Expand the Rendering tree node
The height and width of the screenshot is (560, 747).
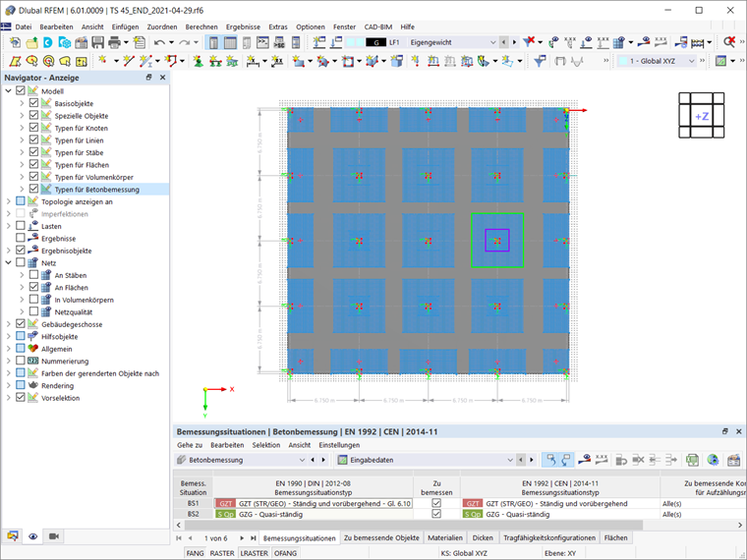tap(8, 385)
